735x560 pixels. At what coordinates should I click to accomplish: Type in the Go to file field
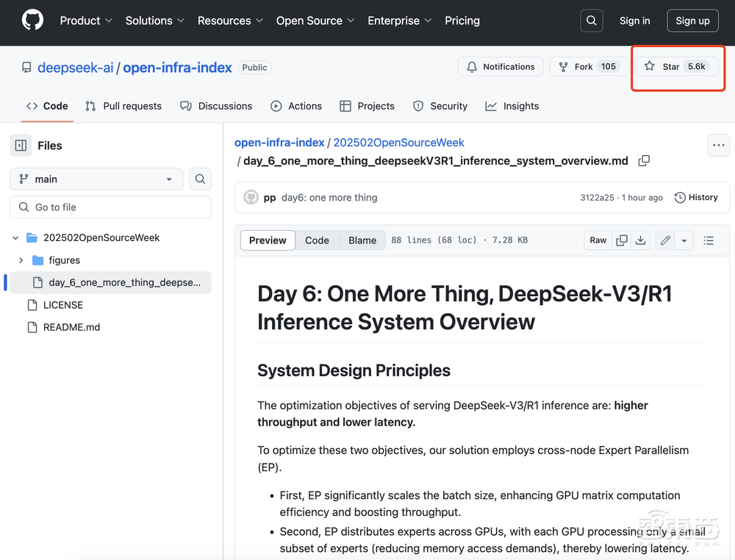110,207
